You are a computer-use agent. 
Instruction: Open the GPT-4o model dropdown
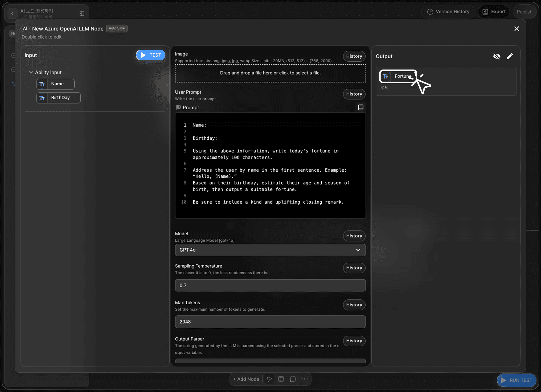point(270,250)
